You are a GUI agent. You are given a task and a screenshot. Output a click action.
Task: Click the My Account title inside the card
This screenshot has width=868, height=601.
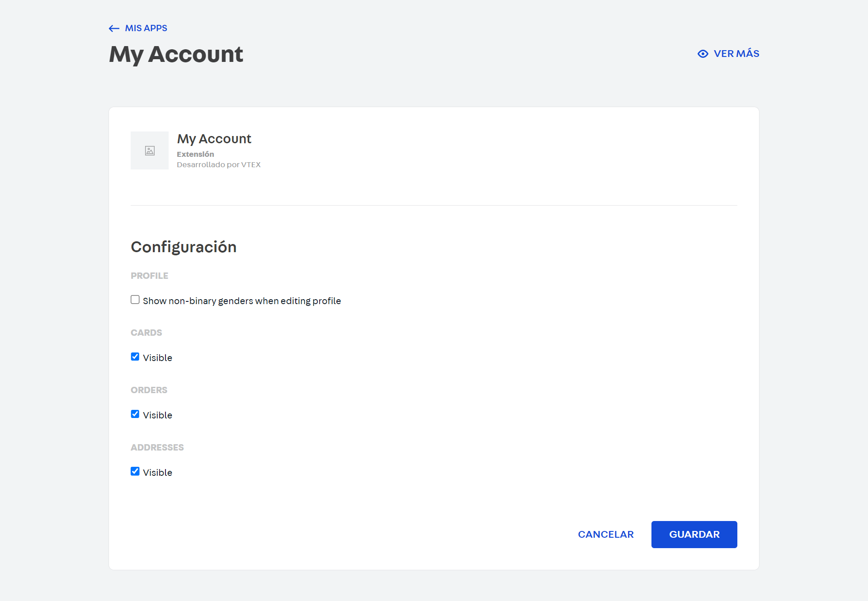tap(214, 139)
